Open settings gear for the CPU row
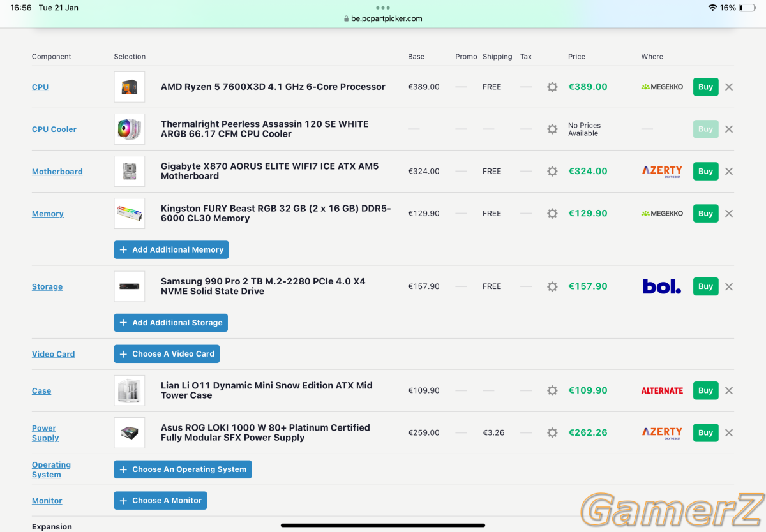Viewport: 766px width, 532px height. click(x=552, y=87)
